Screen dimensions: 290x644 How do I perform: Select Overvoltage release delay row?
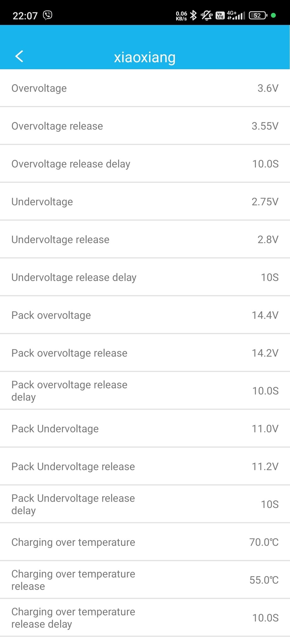pos(145,164)
